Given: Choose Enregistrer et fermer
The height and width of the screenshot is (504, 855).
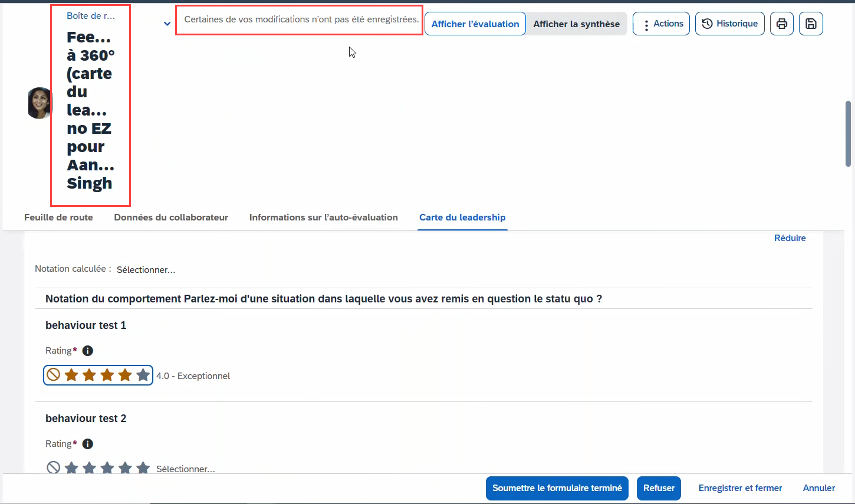Looking at the screenshot, I should click(740, 488).
